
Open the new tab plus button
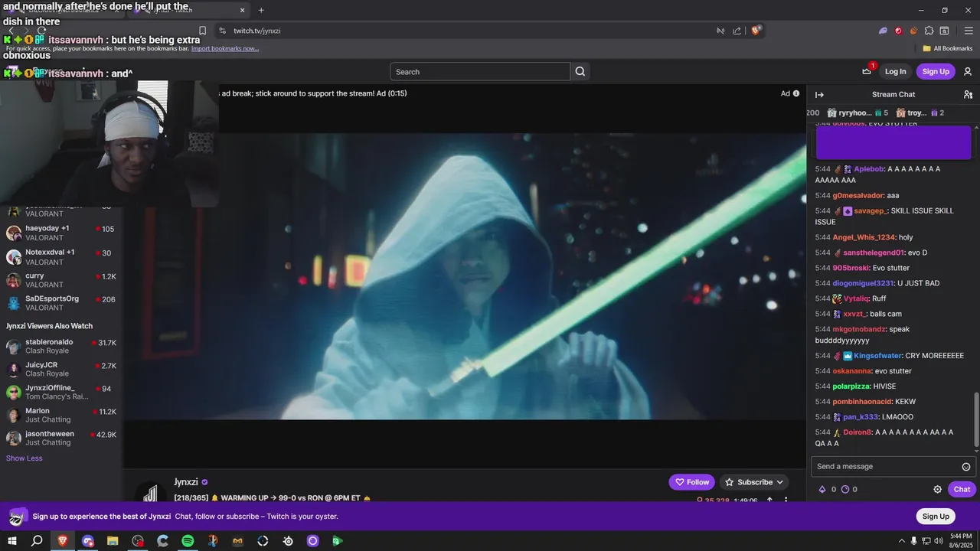[x=261, y=10]
